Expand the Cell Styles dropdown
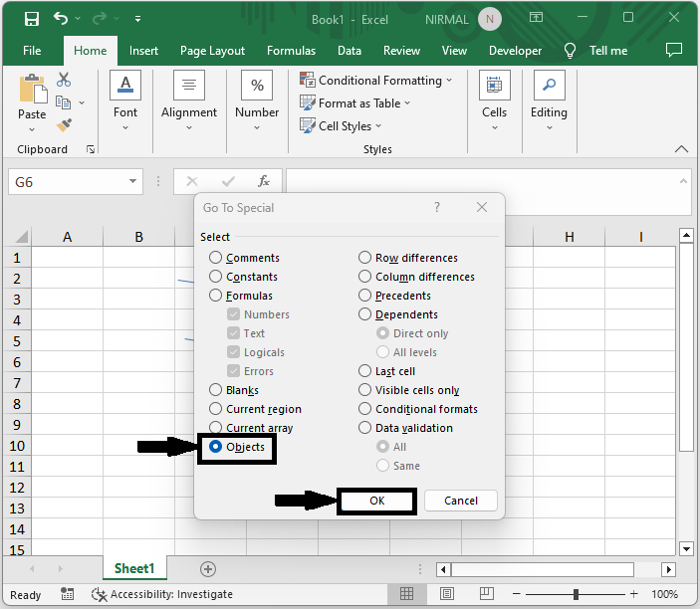This screenshot has width=700, height=609. coord(378,125)
